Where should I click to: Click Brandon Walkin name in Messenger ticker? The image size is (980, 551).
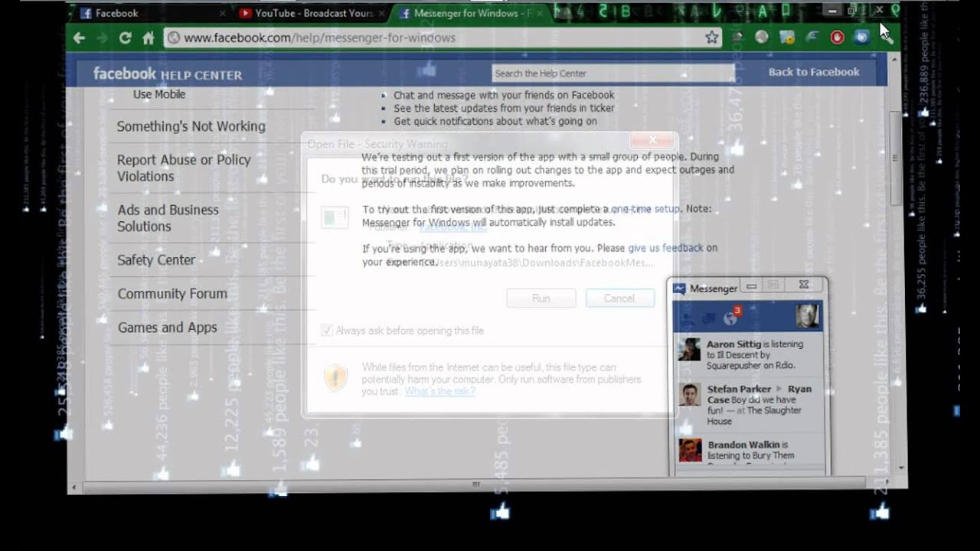click(x=743, y=445)
